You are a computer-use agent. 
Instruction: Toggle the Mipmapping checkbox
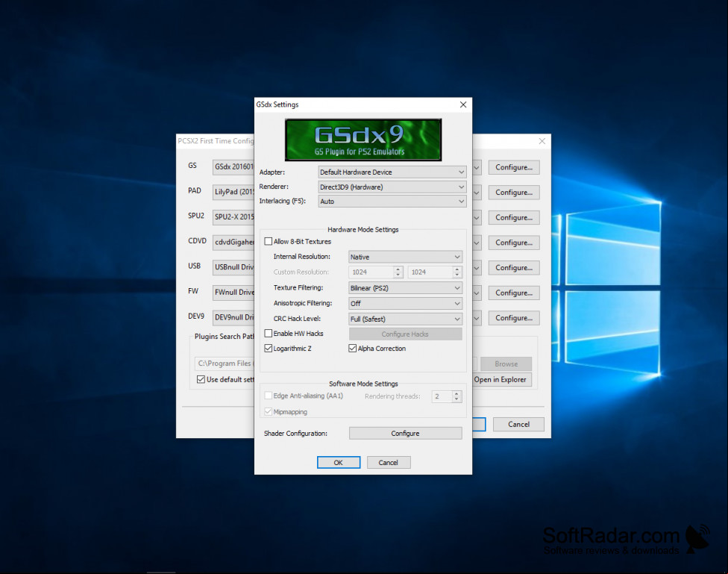coord(269,411)
